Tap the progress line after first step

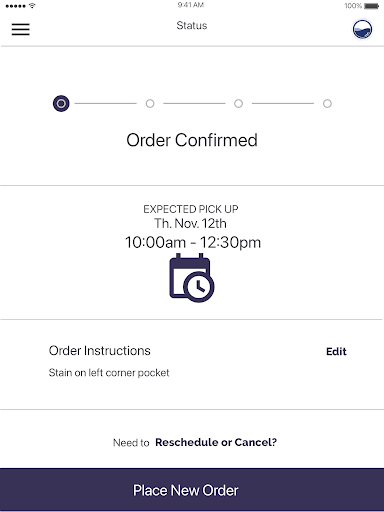click(x=106, y=104)
